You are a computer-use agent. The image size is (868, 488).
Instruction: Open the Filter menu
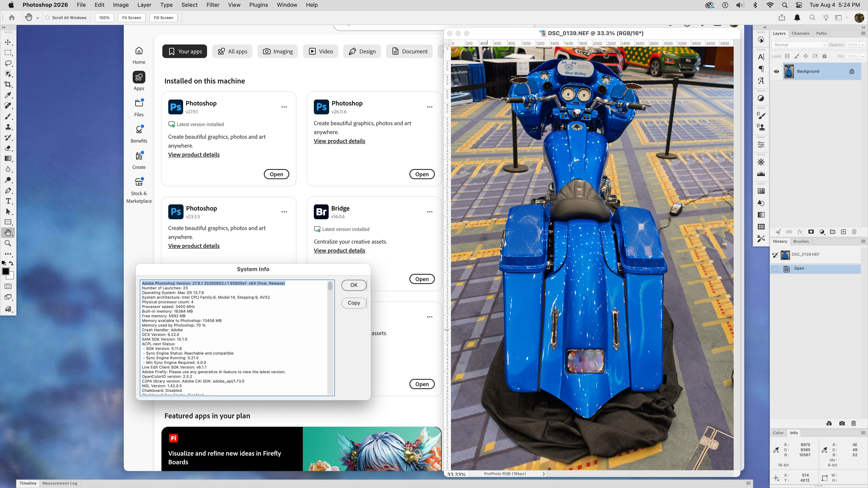coord(213,5)
